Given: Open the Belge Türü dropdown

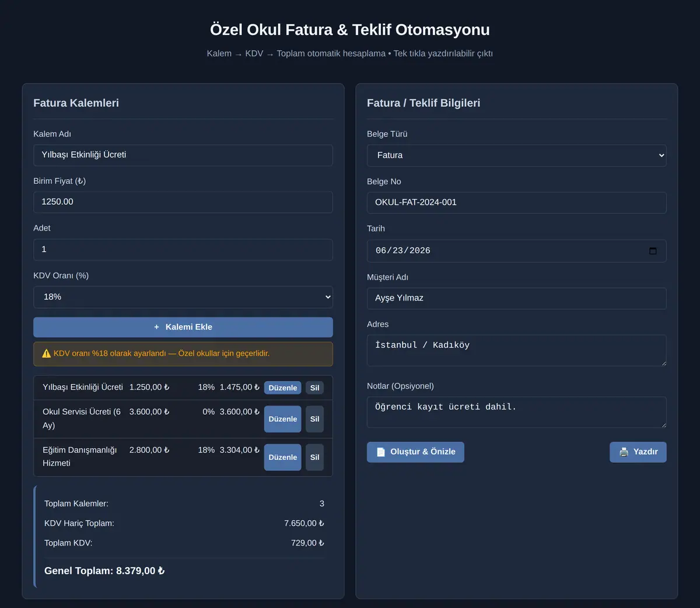Looking at the screenshot, I should click(517, 155).
